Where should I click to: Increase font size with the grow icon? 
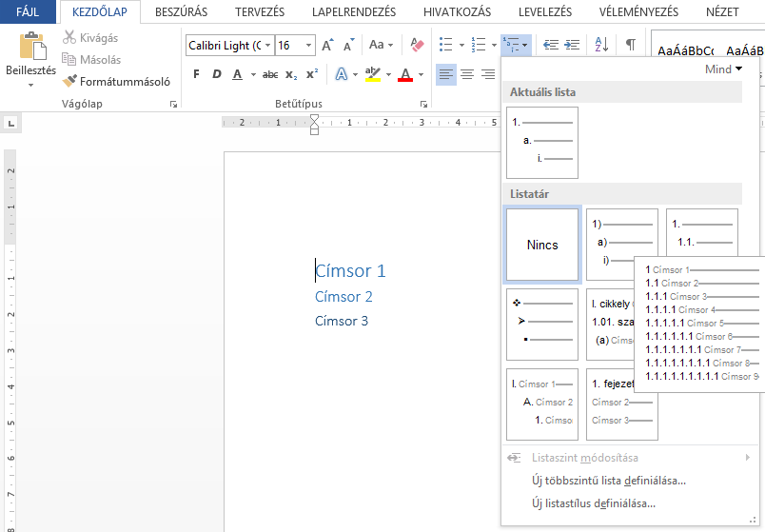327,45
